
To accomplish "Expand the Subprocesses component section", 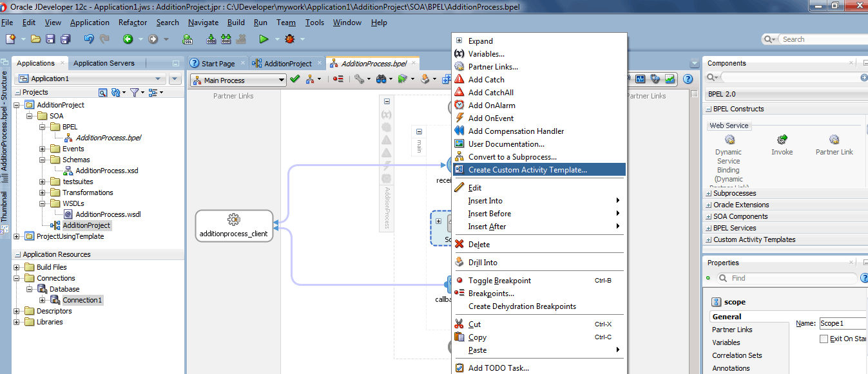I will click(x=709, y=193).
